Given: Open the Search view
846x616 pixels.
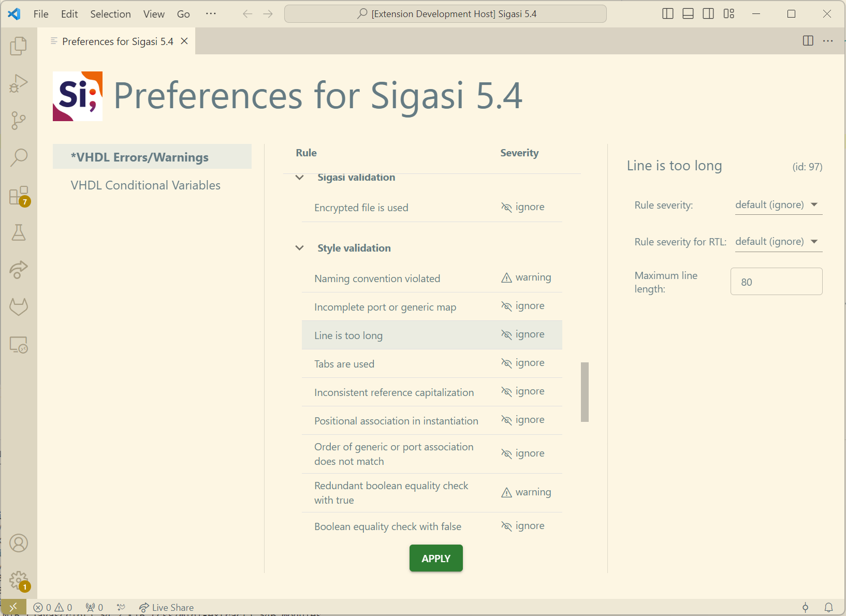Looking at the screenshot, I should coord(19,157).
